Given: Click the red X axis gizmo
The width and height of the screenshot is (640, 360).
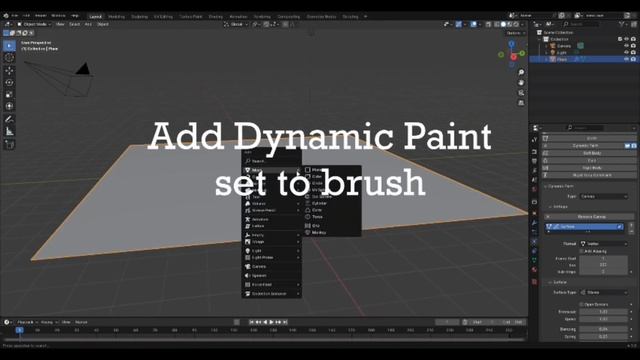Looking at the screenshot, I should [x=513, y=57].
